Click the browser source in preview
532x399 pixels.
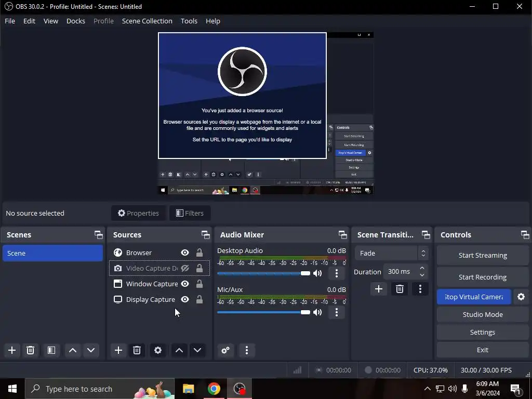click(x=242, y=96)
